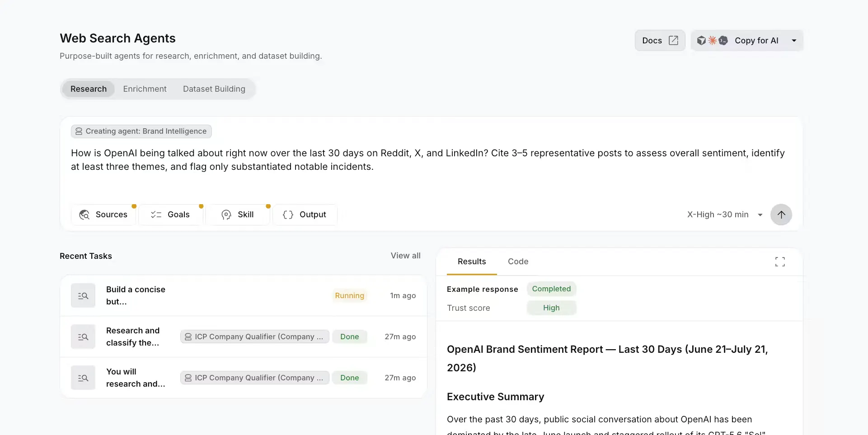Screen dimensions: 868x435
Task: Click the Web Search Agents title
Action: (x=117, y=38)
